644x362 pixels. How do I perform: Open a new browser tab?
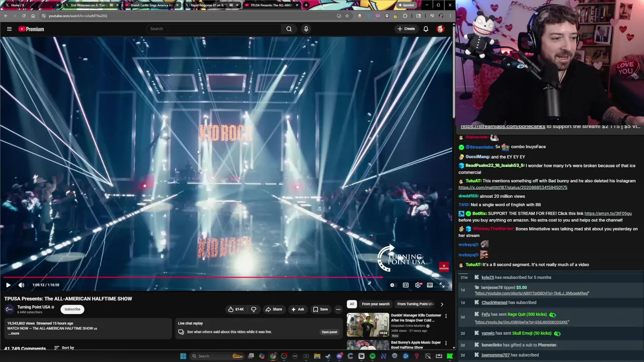(x=306, y=5)
